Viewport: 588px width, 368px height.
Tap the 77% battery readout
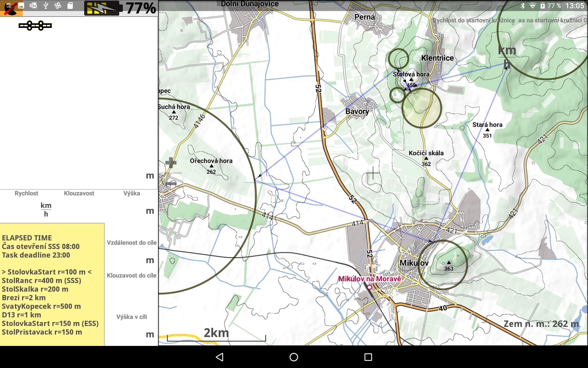[141, 8]
